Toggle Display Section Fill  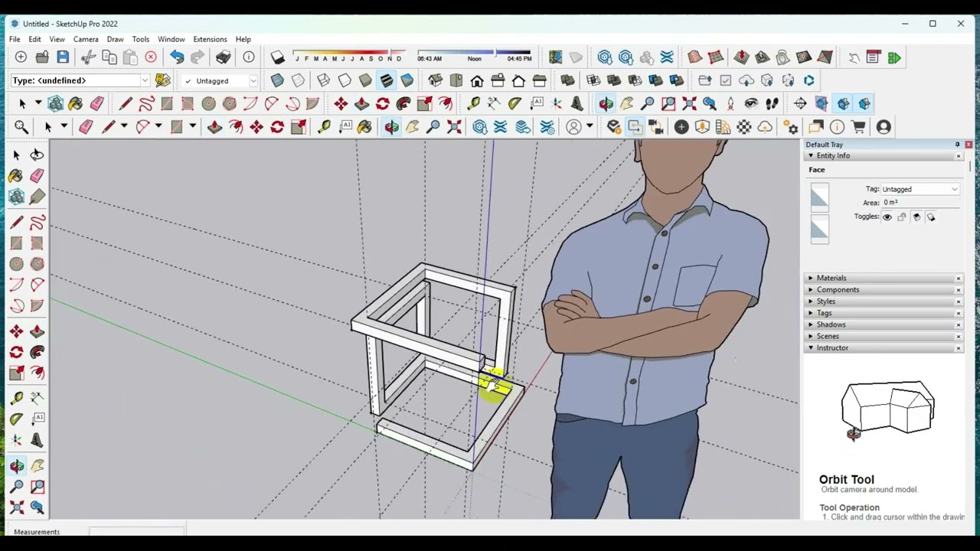tap(864, 103)
